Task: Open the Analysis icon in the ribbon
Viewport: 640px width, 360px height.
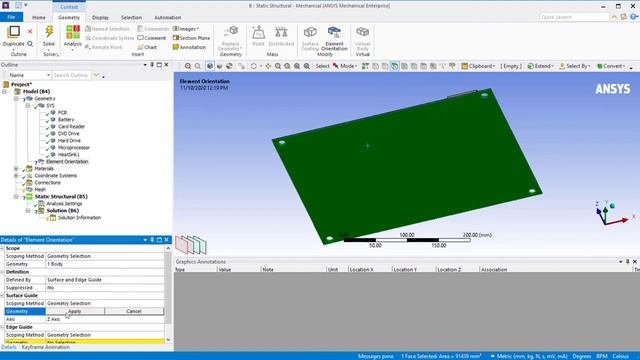Action: click(x=73, y=32)
